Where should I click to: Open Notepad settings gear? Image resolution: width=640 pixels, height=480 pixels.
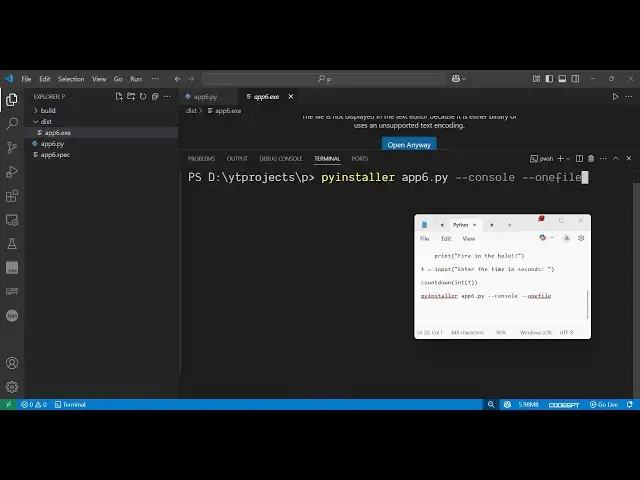click(x=581, y=238)
